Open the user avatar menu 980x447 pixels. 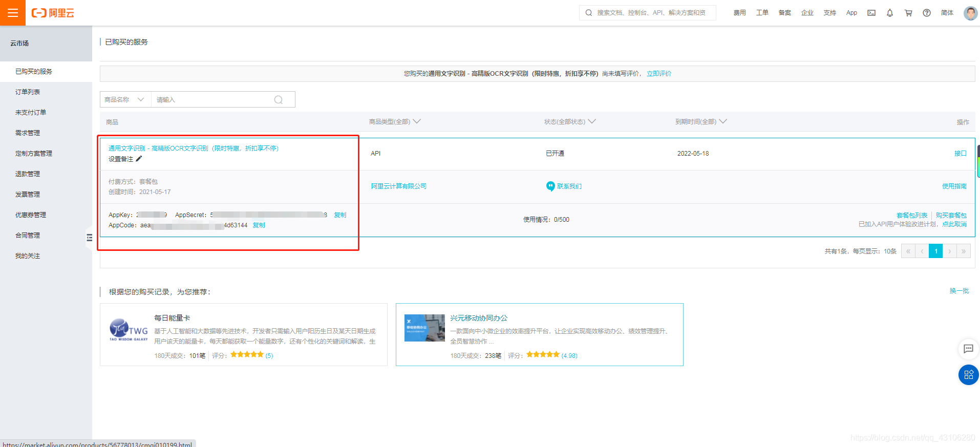(x=970, y=13)
